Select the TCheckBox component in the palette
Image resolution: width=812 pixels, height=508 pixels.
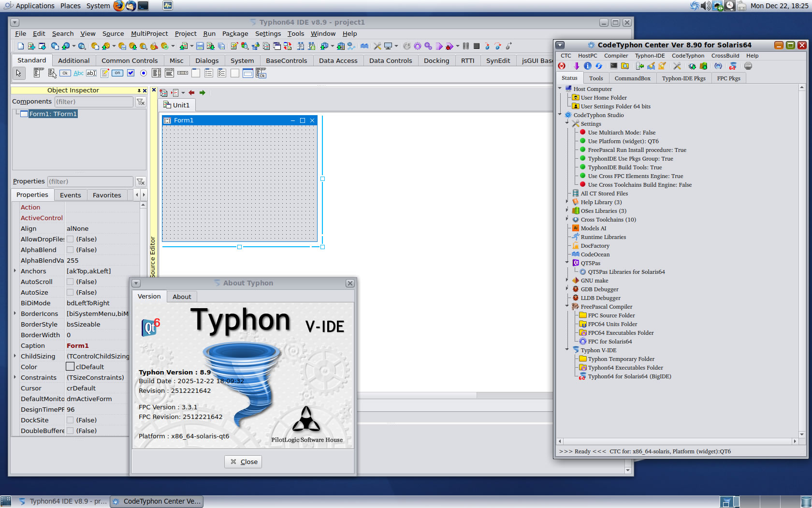130,73
